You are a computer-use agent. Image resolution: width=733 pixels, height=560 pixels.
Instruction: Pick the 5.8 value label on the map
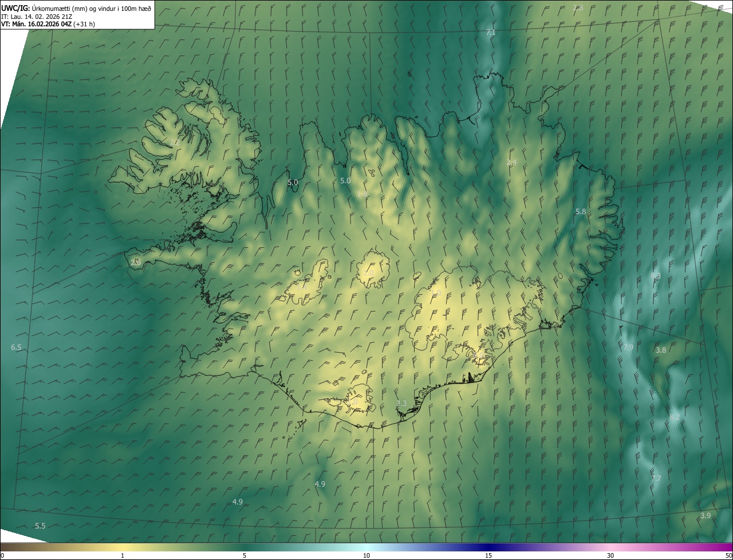pos(581,212)
